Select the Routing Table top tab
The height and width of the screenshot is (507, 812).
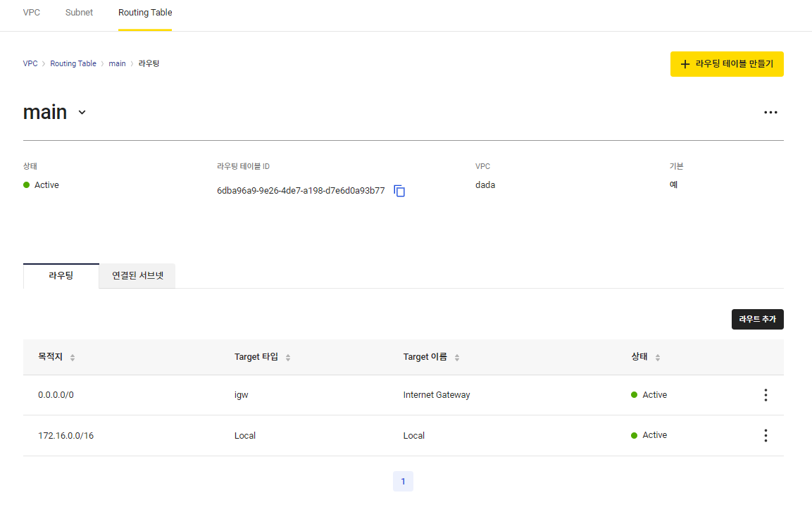pyautogui.click(x=145, y=13)
